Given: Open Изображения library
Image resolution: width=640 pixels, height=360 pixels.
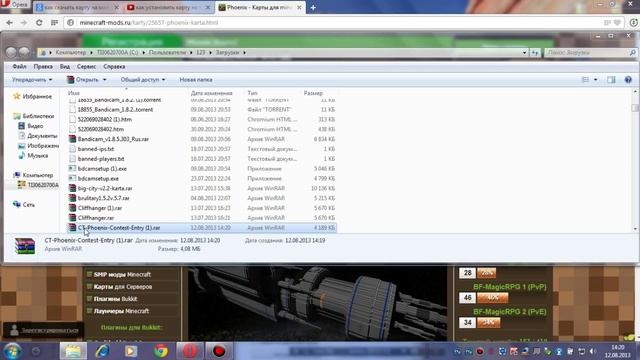Looking at the screenshot, I should (38, 146).
